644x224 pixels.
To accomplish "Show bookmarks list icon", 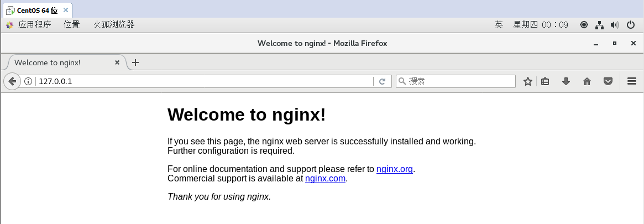I will point(545,81).
